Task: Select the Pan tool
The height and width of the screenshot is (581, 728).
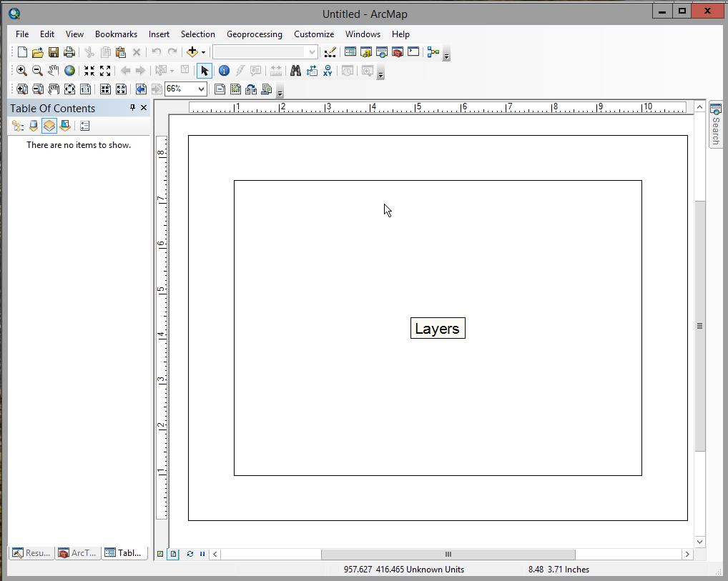Action: (x=54, y=71)
